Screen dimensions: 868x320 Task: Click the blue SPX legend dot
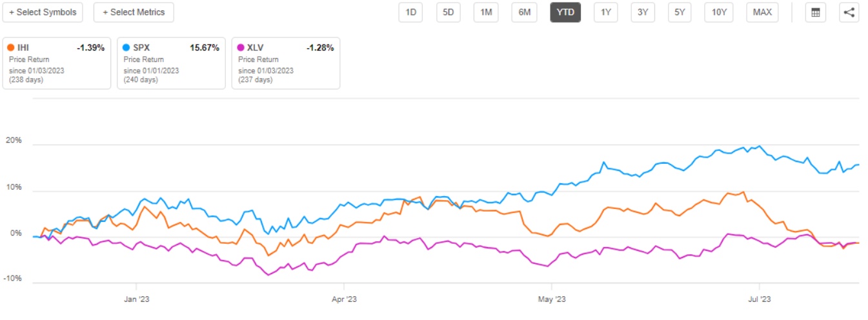point(125,48)
